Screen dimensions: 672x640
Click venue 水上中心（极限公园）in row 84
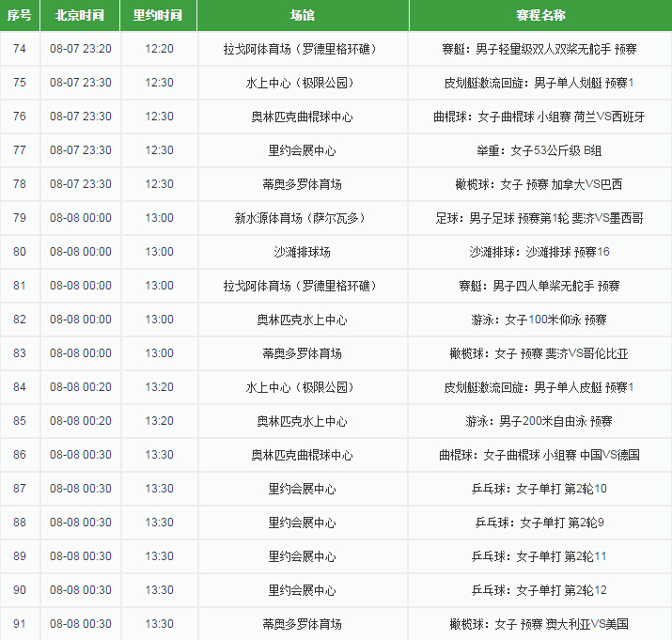[302, 388]
